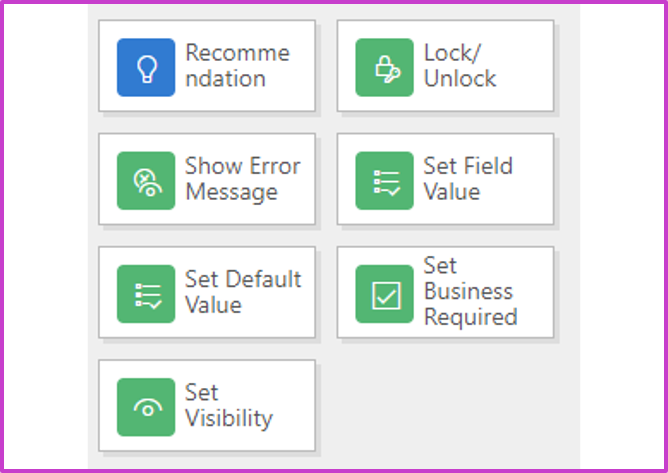Image resolution: width=668 pixels, height=473 pixels.
Task: Select the 'Set Field Value' text label
Action: pos(468,179)
